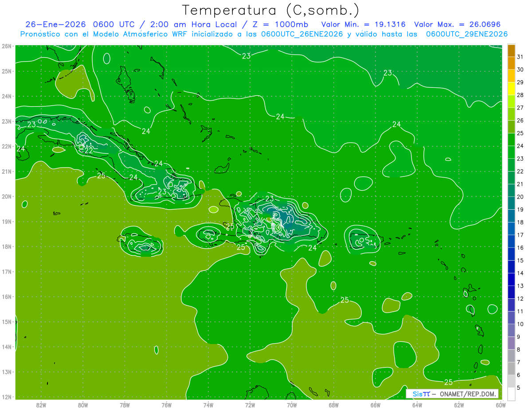Click the legend value 28
532x411 pixels.
pos(520,95)
